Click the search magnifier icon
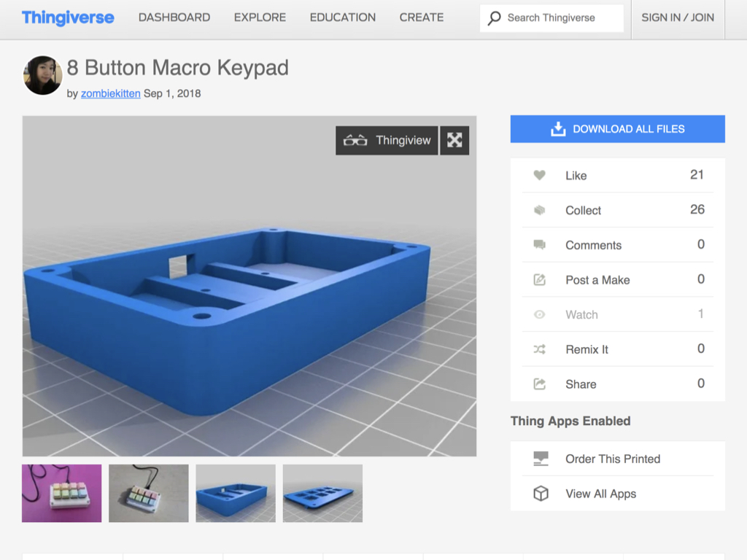This screenshot has height=560, width=747. (x=494, y=18)
